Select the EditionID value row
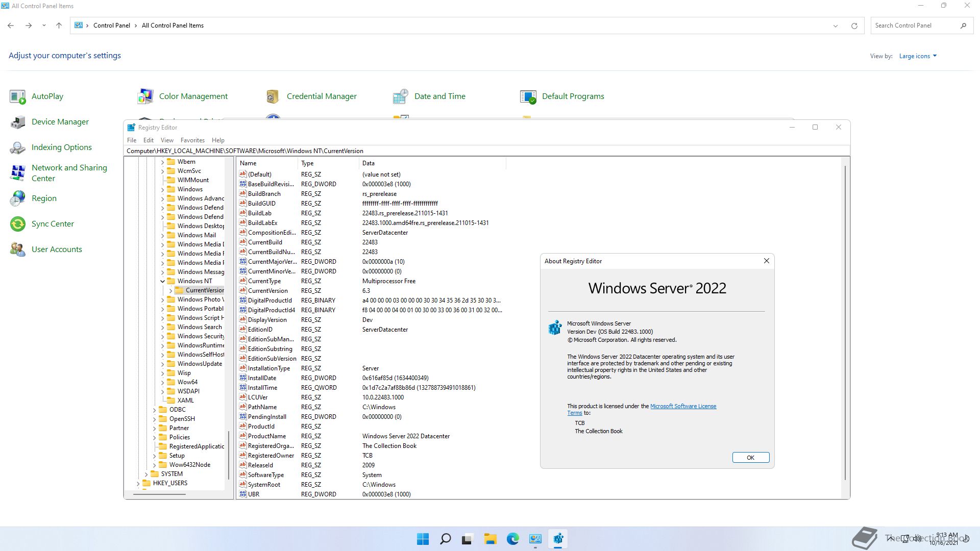The width and height of the screenshot is (980, 551). 372,330
